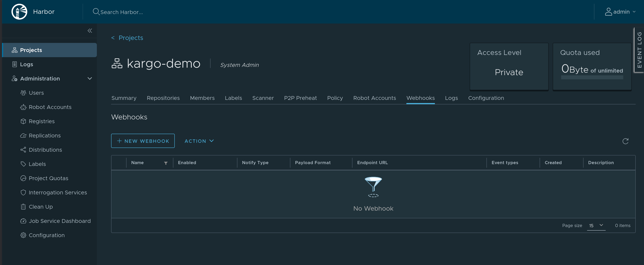Click the Harbor lighthouse logo
644x265 pixels.
pos(19,11)
